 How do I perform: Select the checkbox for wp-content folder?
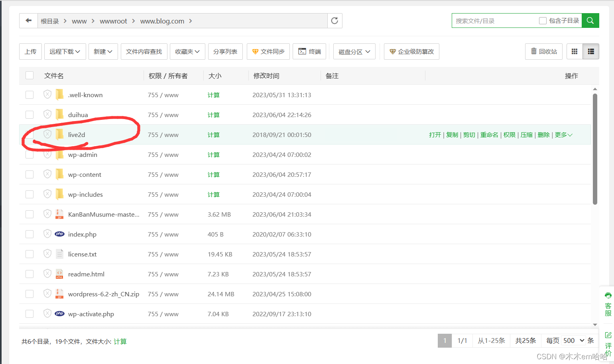coord(30,174)
